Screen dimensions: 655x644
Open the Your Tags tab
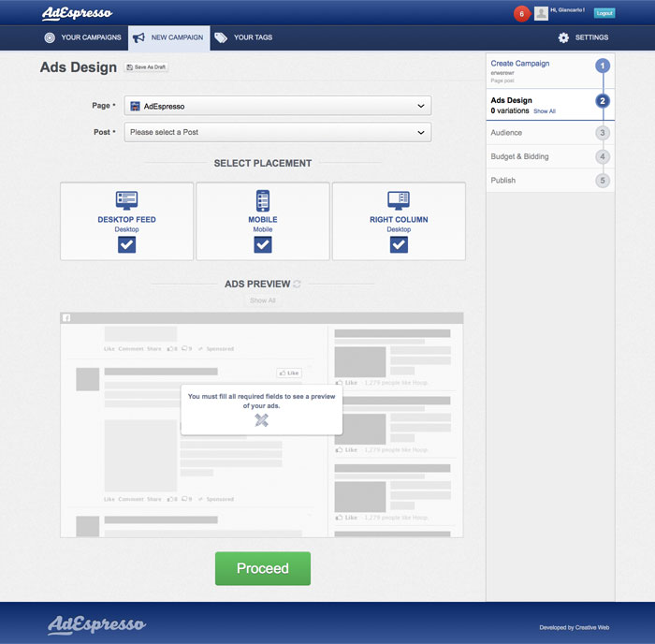(x=243, y=37)
